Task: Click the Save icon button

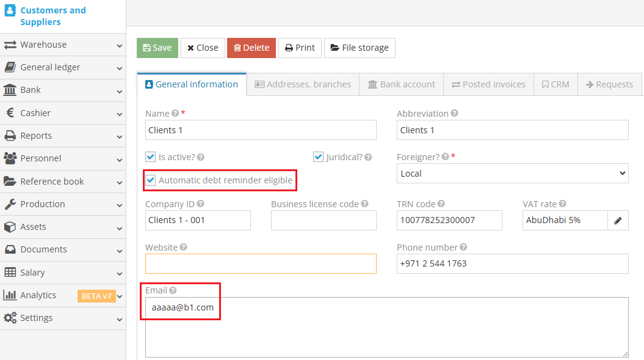Action: click(x=148, y=47)
